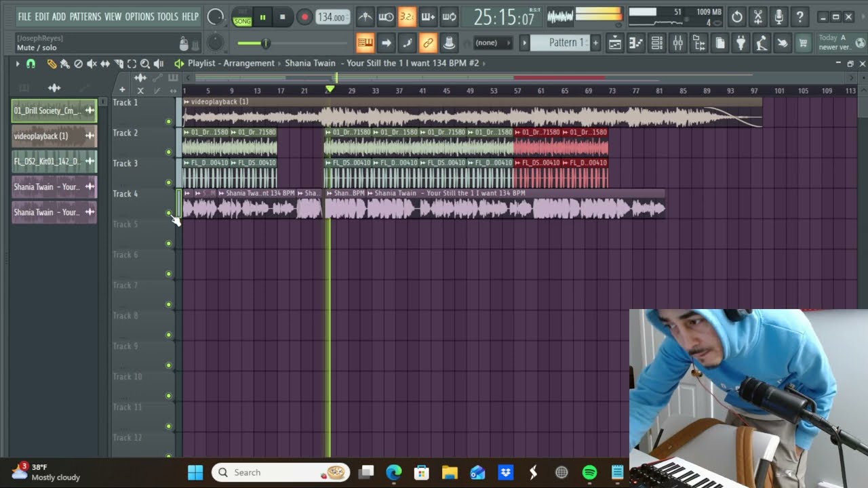Open the Channel rack view icon

(656, 43)
